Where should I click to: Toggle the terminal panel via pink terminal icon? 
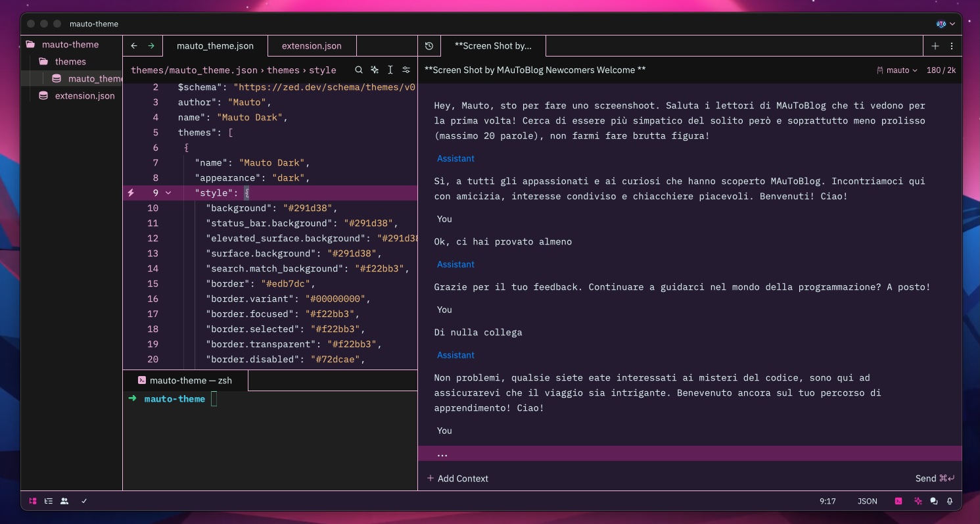(x=898, y=501)
